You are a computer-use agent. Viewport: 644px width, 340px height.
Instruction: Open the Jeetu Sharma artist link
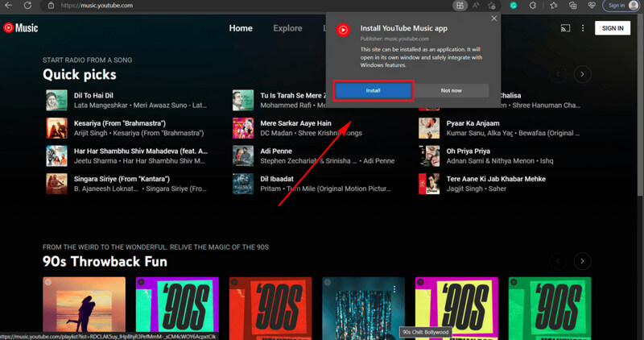pos(96,161)
